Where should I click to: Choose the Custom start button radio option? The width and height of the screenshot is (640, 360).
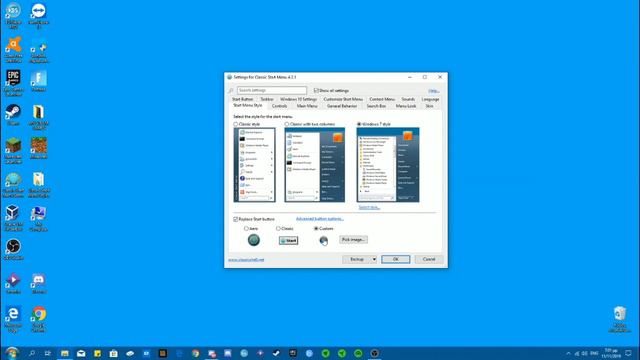pyautogui.click(x=316, y=229)
